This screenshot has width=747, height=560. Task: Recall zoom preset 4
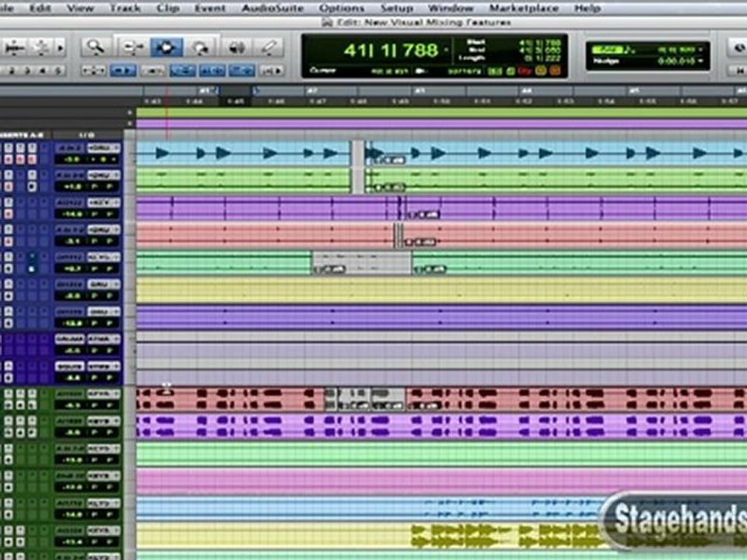coord(43,71)
